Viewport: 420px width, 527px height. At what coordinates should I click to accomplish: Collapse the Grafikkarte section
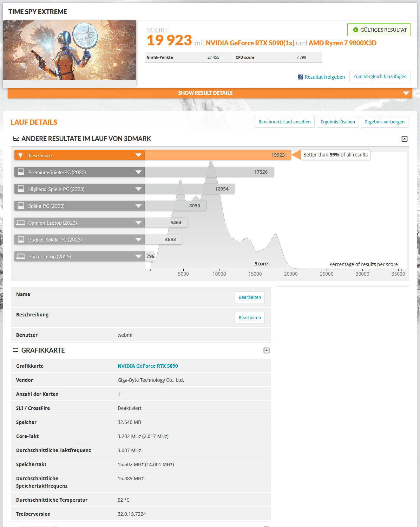coord(267,351)
